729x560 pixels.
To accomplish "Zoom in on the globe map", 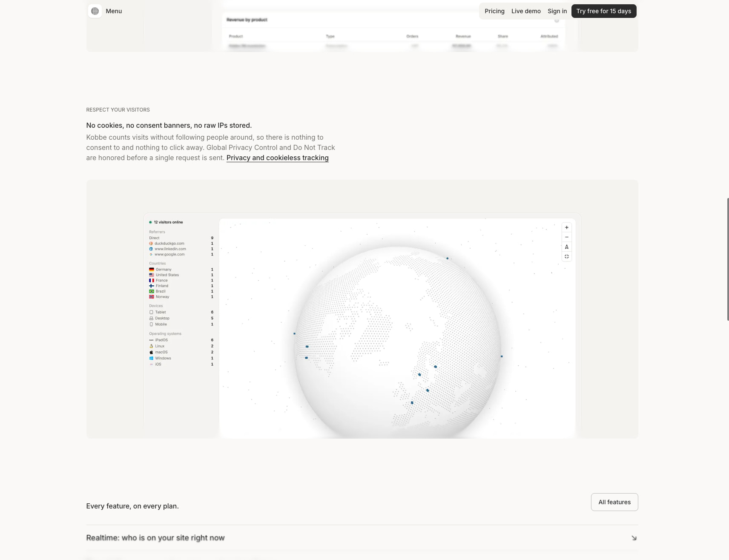I will (567, 227).
